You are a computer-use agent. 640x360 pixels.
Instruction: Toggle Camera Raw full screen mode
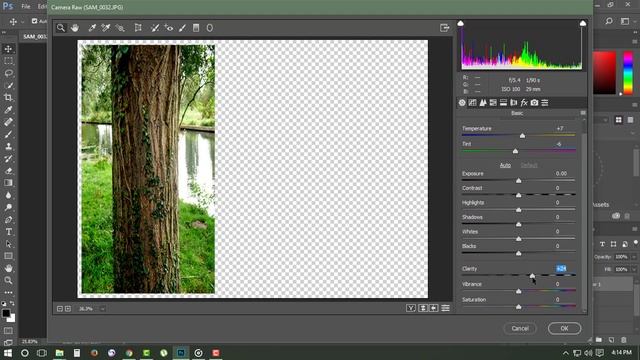444,28
